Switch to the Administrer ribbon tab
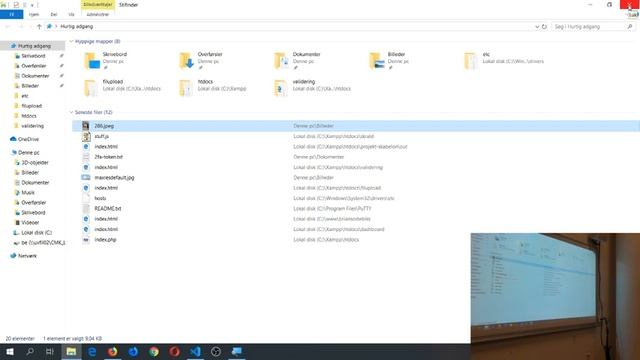 [98, 14]
